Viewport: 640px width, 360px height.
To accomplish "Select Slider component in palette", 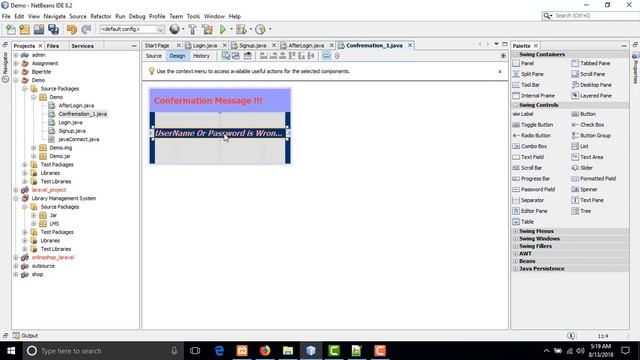I will [582, 168].
